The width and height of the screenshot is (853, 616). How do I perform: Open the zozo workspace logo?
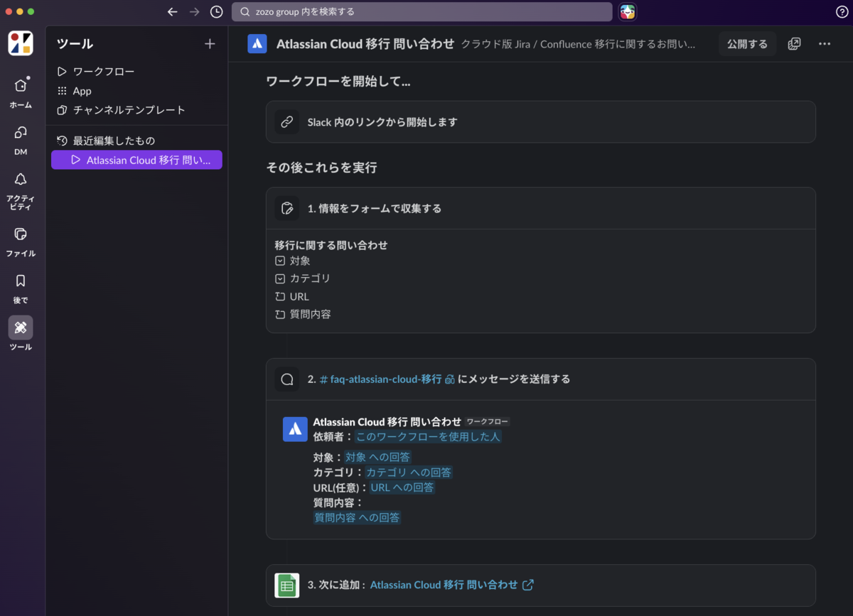point(21,43)
